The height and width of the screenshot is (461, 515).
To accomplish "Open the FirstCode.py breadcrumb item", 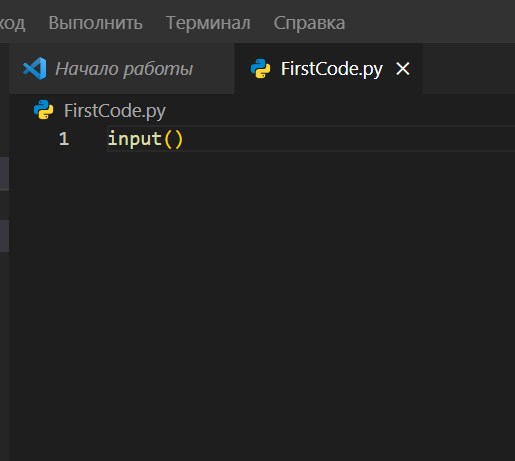I will pos(115,111).
